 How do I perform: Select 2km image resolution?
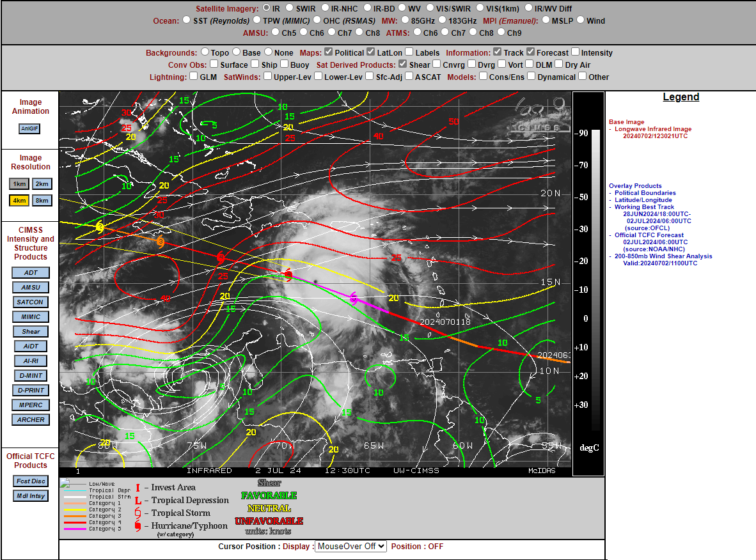42,184
